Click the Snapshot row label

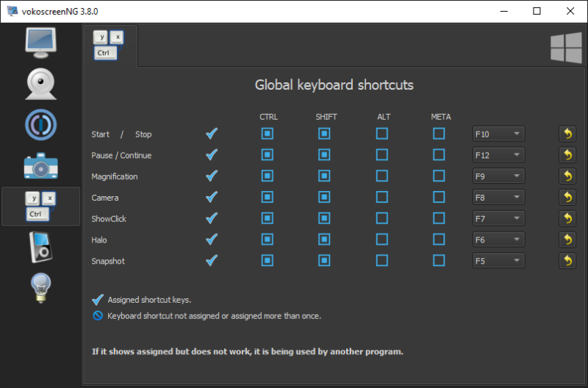click(x=108, y=261)
